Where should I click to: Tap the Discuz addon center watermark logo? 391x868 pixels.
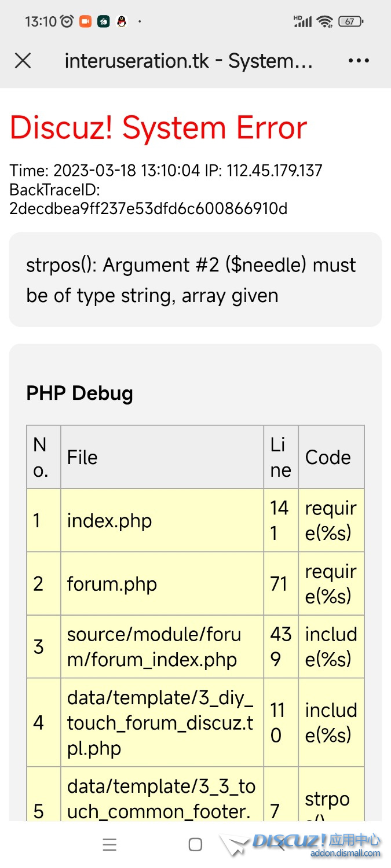pyautogui.click(x=316, y=844)
